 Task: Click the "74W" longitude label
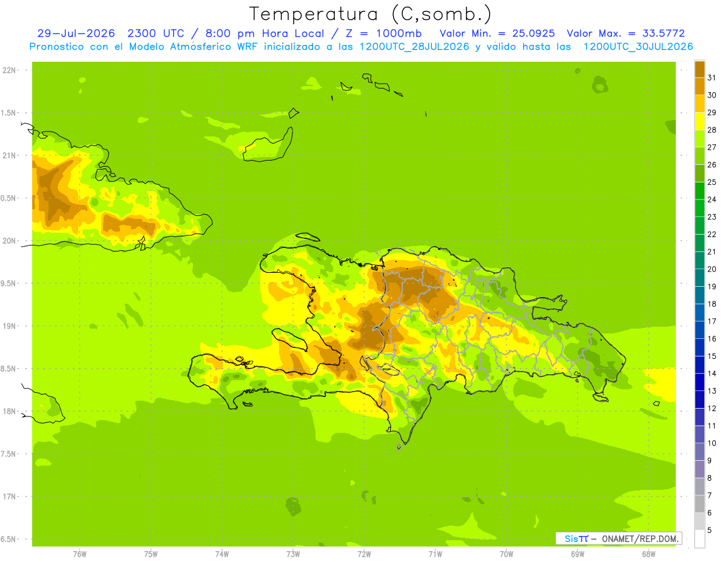point(222,554)
